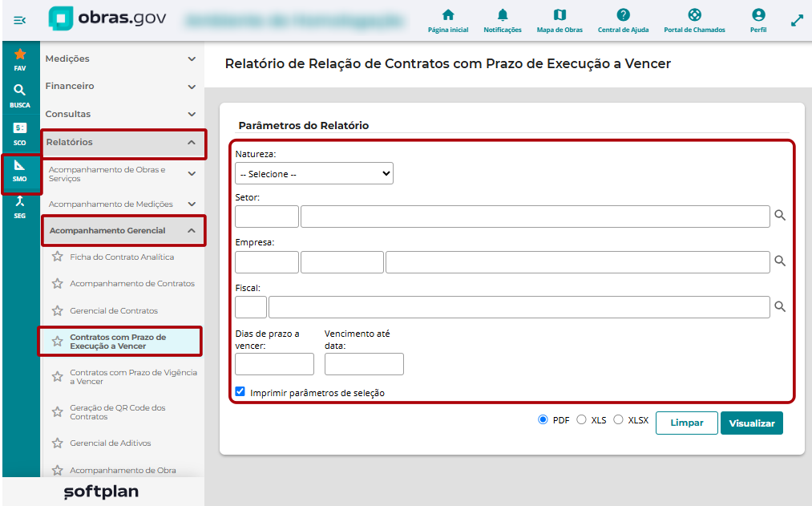Search Fiscal with magnifier icon
The width and height of the screenshot is (812, 506).
pyautogui.click(x=780, y=306)
